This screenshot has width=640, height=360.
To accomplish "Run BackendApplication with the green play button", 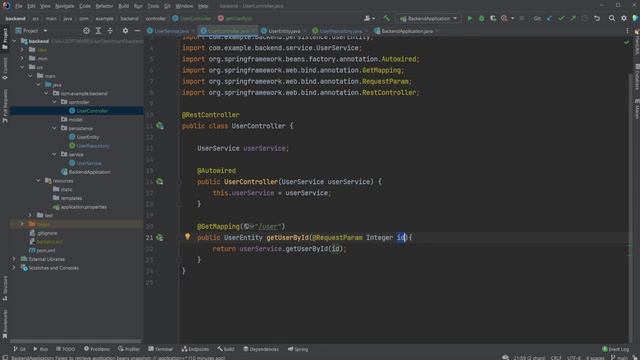I will (470, 18).
